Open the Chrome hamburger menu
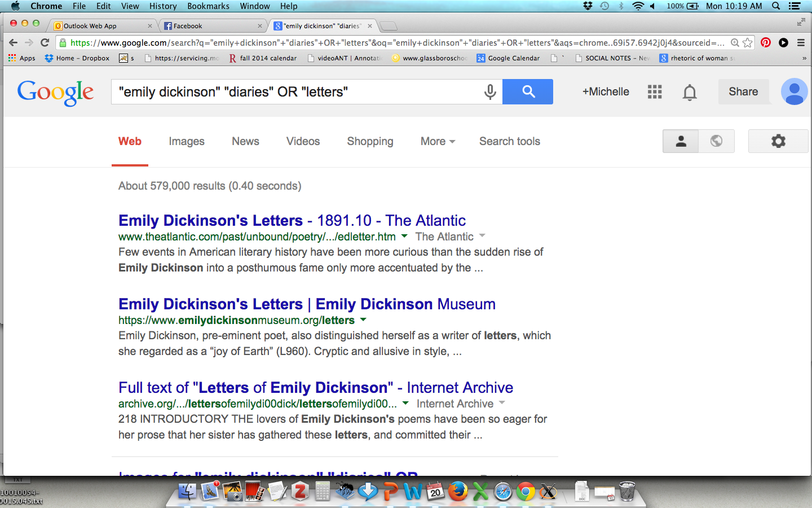Screen dimensions: 812x508 (801, 42)
